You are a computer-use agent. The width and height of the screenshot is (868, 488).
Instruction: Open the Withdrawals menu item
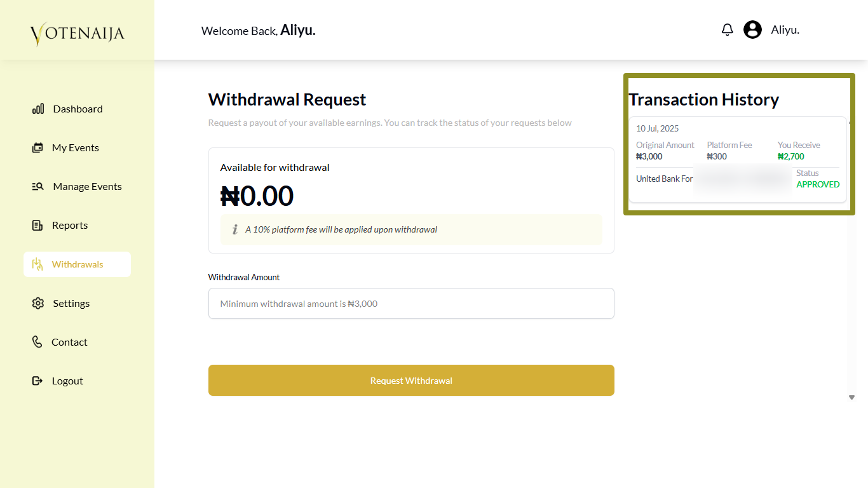(x=77, y=264)
